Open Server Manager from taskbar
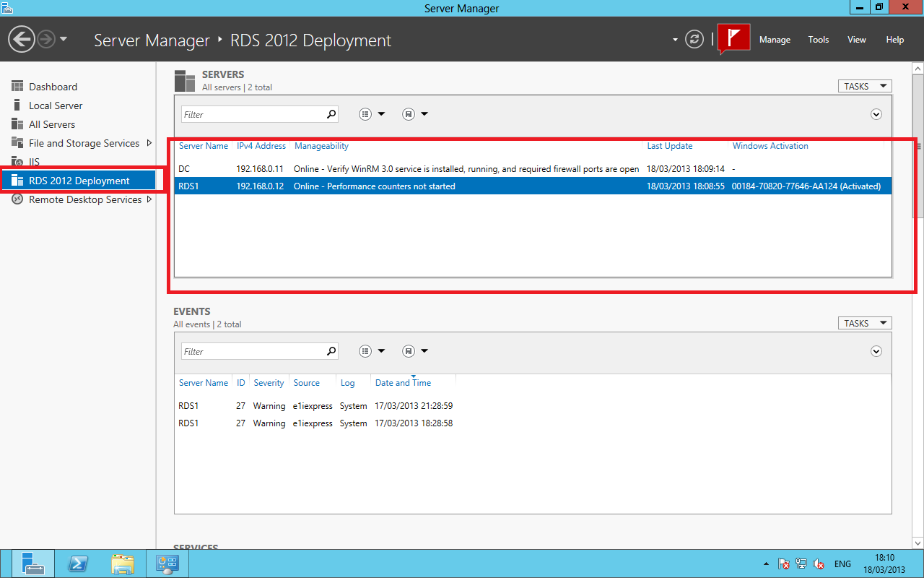Image resolution: width=924 pixels, height=578 pixels. (32, 564)
